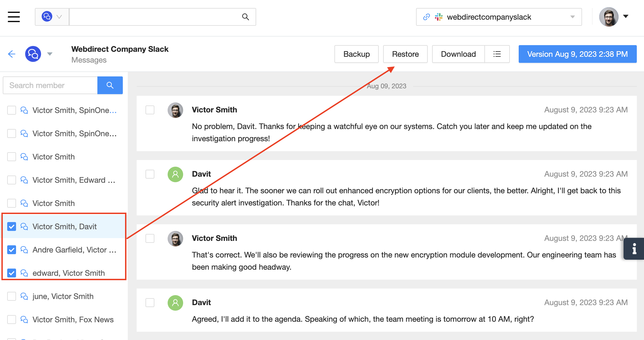Open the hamburger menu

[x=14, y=17]
